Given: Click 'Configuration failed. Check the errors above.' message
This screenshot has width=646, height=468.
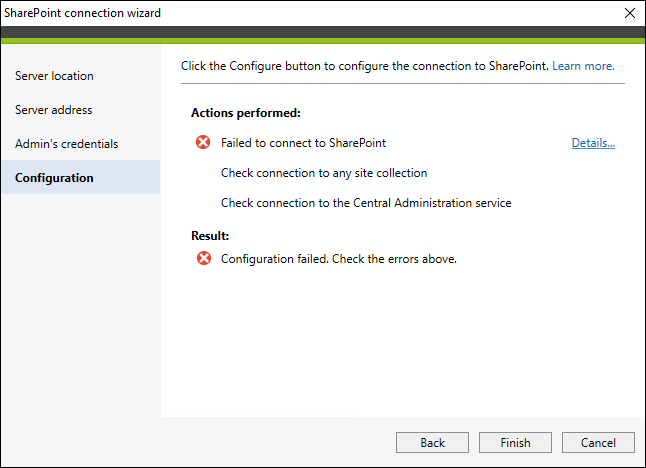Looking at the screenshot, I should (339, 259).
